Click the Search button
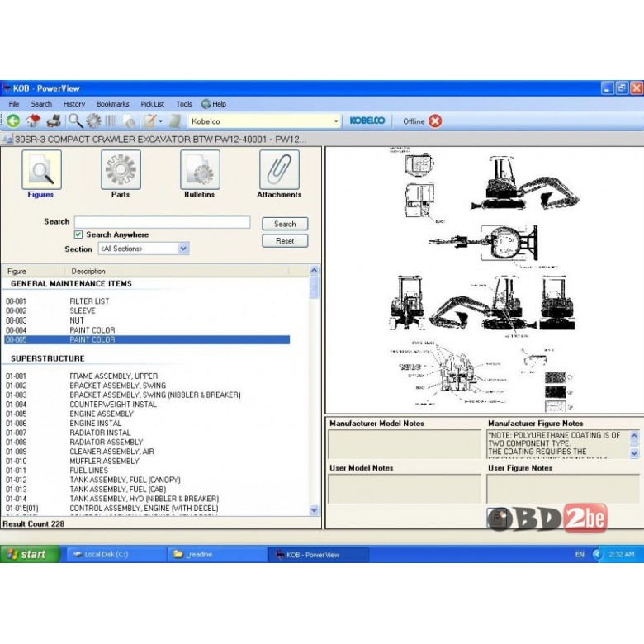Viewport: 644px width, 644px height. coord(285,224)
